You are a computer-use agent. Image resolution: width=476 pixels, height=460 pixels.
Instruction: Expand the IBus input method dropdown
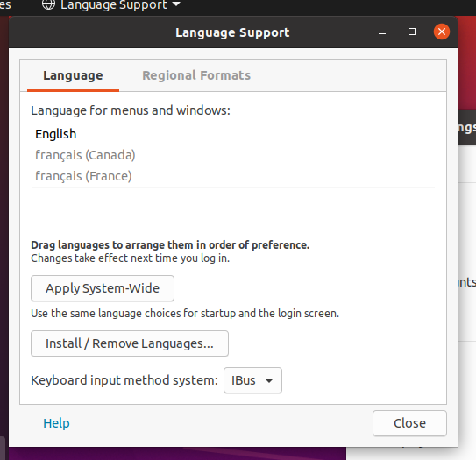(x=252, y=380)
